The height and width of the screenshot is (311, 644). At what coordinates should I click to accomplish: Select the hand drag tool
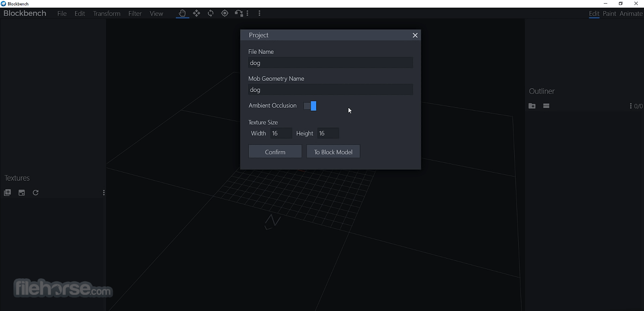182,13
